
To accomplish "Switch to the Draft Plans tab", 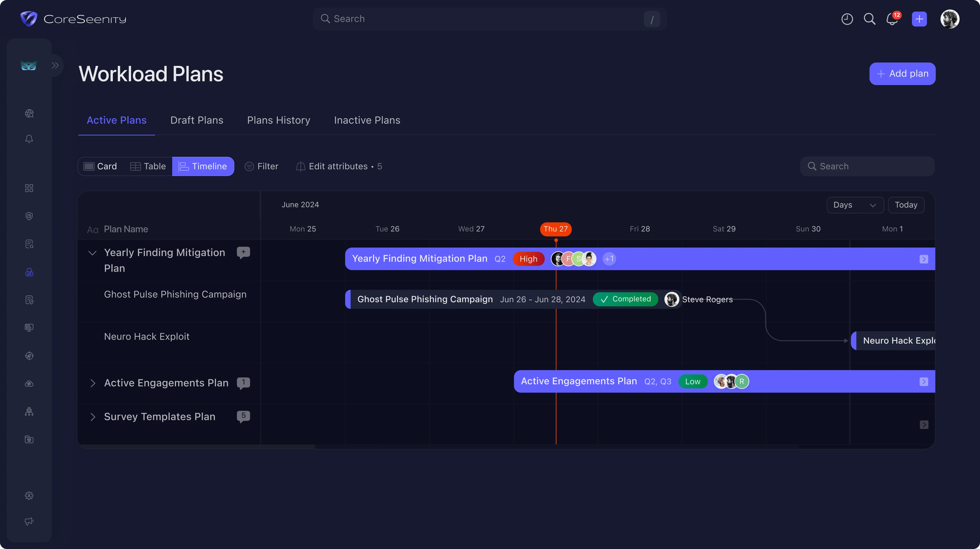I will (x=197, y=120).
